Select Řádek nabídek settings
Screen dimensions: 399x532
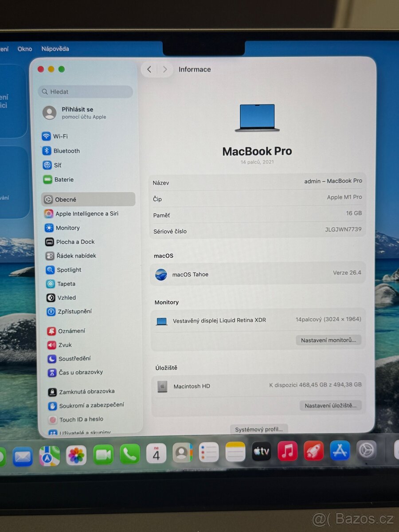point(71,256)
